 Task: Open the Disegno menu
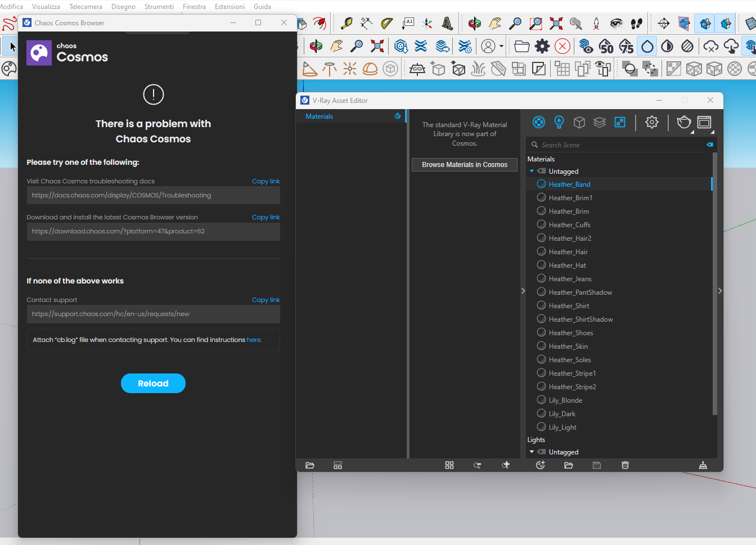coord(123,7)
